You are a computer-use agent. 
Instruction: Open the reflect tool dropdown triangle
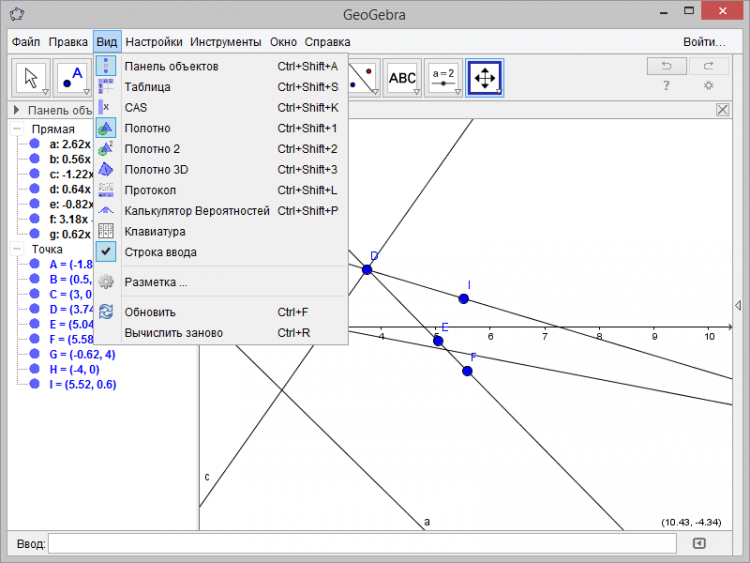(x=375, y=92)
